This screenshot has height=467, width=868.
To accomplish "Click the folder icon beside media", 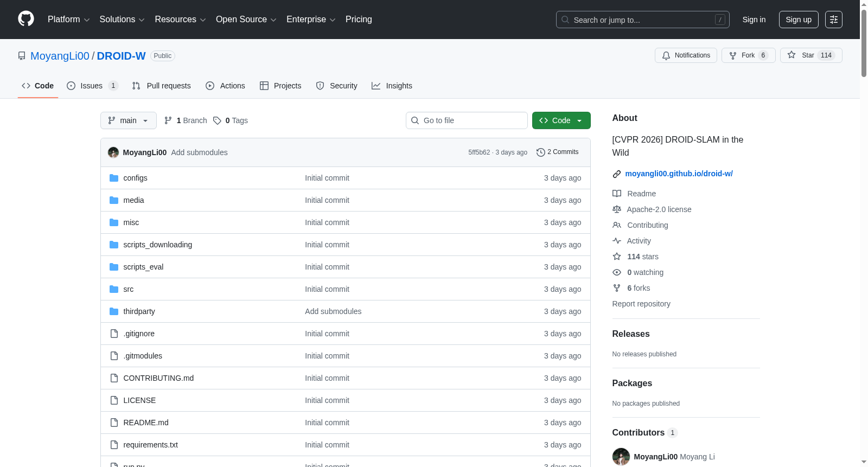I will (114, 200).
